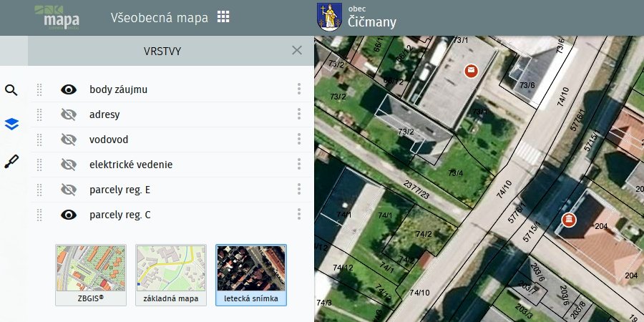Hide the parcely reg. C layer
Viewport: 644px width, 322px height.
coord(69,215)
